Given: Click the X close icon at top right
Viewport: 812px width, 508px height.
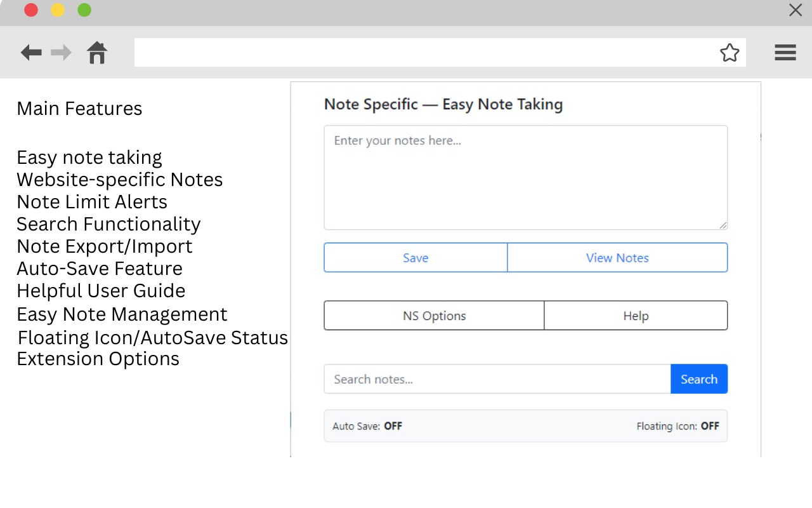Looking at the screenshot, I should [x=795, y=10].
